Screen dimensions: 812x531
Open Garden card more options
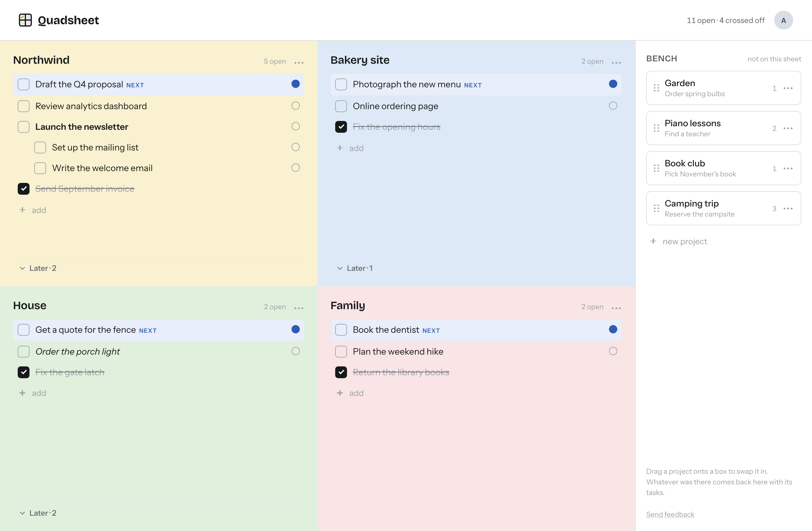point(788,88)
